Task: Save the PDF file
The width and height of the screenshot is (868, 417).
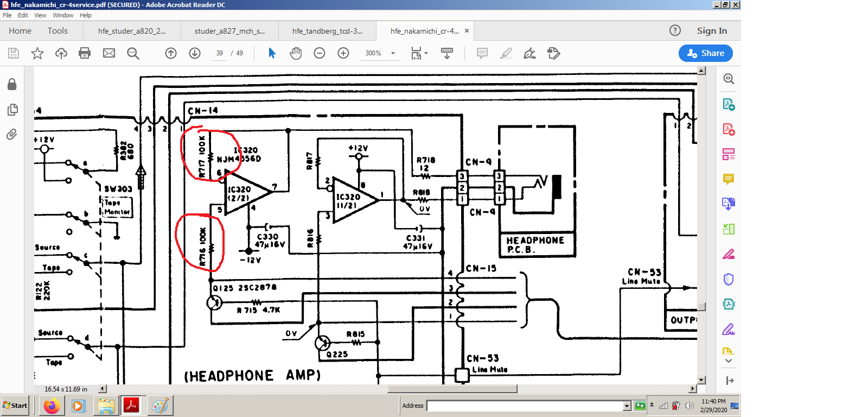Action: click(14, 53)
